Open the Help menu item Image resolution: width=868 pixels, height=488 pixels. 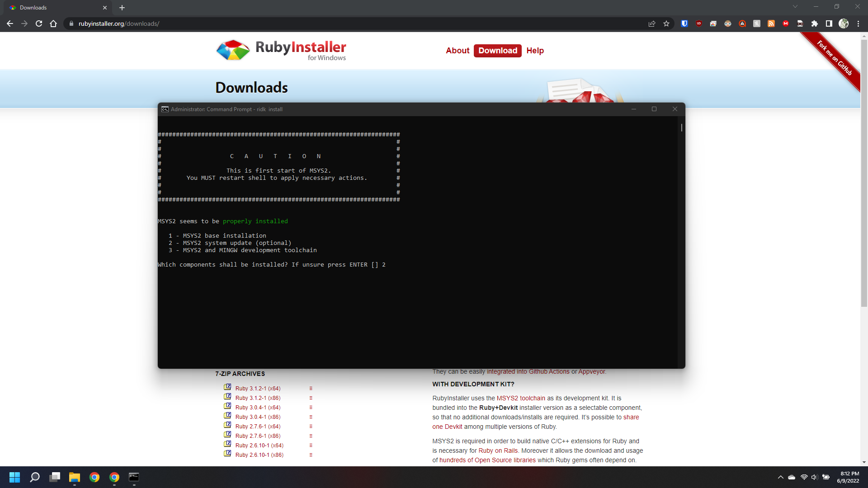tap(535, 51)
